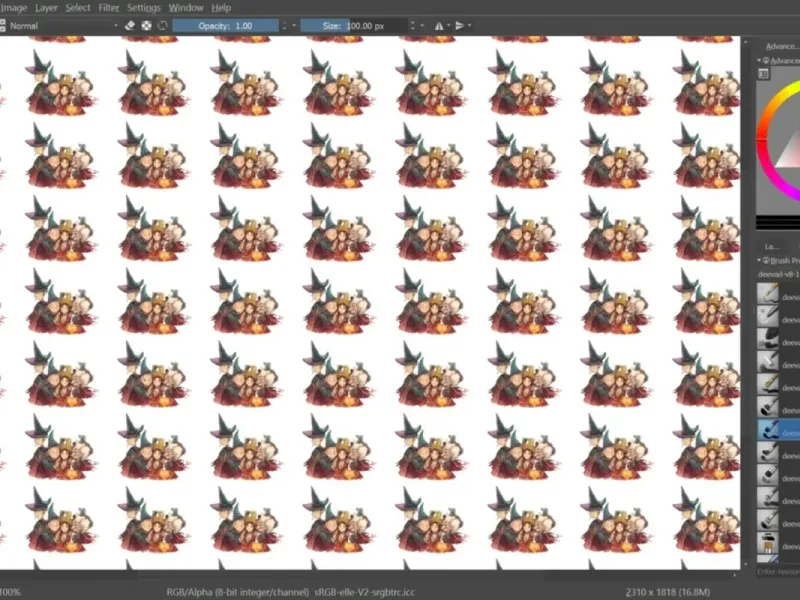
Task: Toggle the vertical mirror tool
Action: (x=460, y=26)
